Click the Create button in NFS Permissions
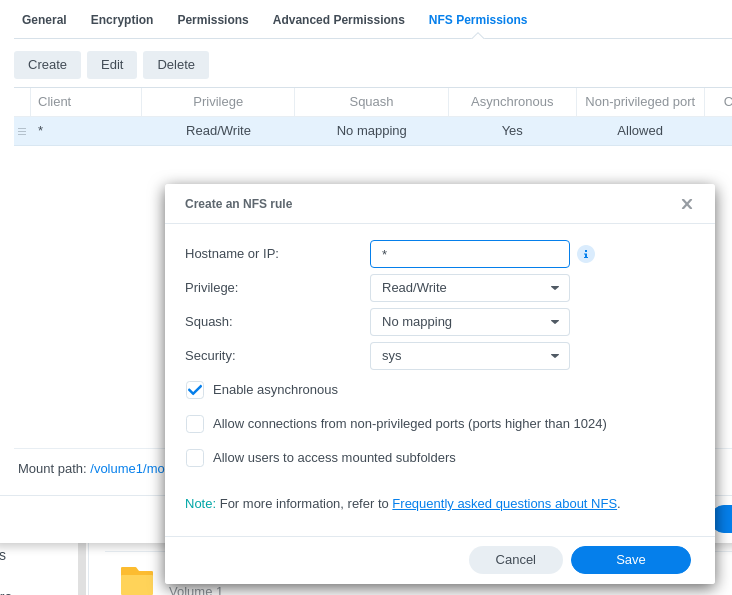 coord(47,65)
